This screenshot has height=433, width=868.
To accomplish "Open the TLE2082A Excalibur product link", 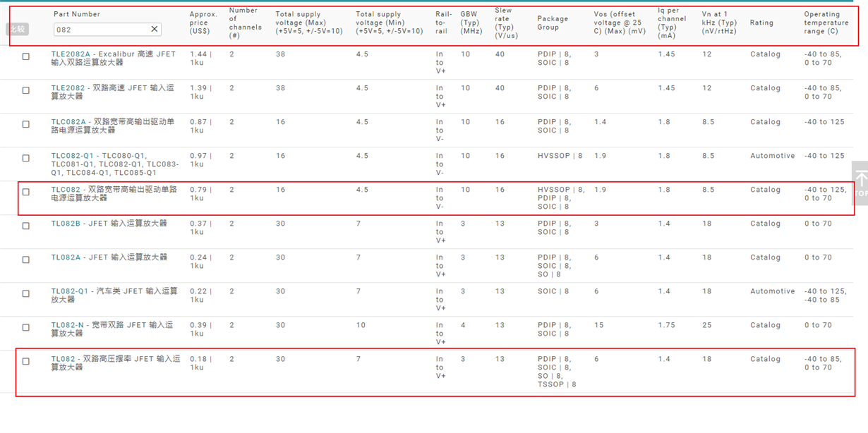I will coord(71,54).
